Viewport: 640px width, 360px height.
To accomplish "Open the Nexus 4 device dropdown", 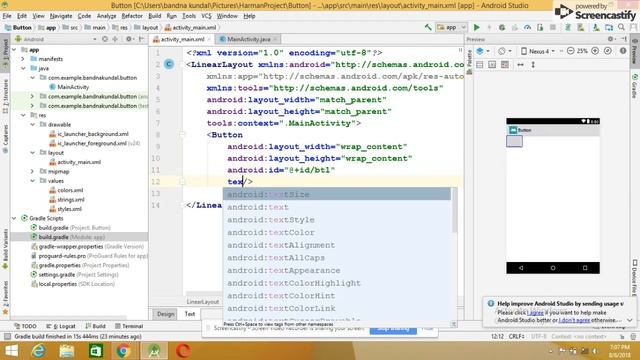I will (538, 51).
